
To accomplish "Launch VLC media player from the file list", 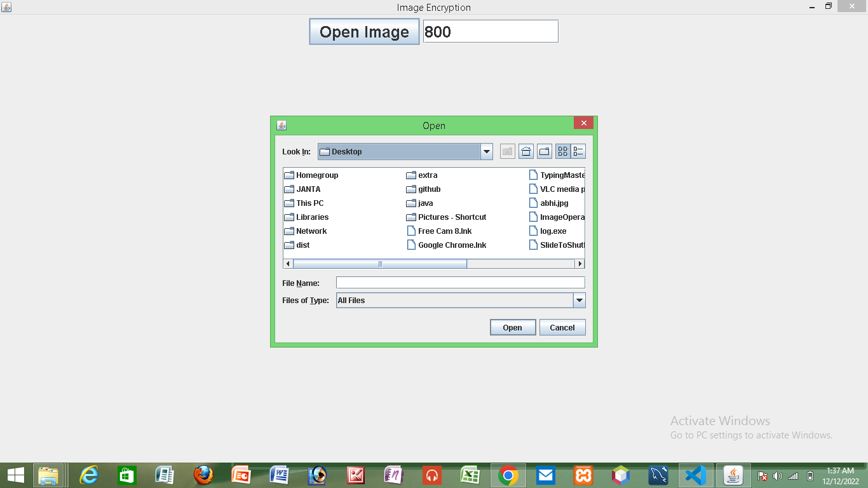I will (x=559, y=189).
